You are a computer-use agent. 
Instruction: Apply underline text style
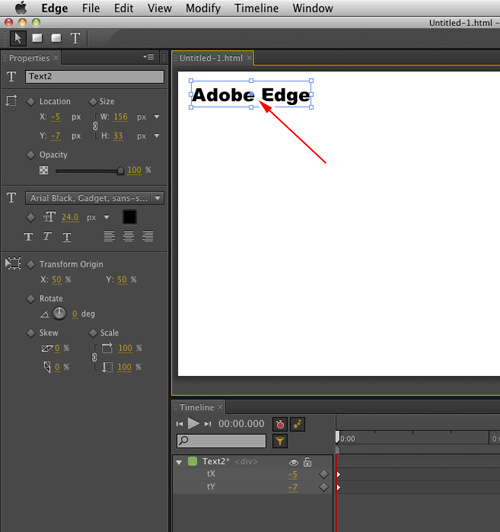click(67, 237)
